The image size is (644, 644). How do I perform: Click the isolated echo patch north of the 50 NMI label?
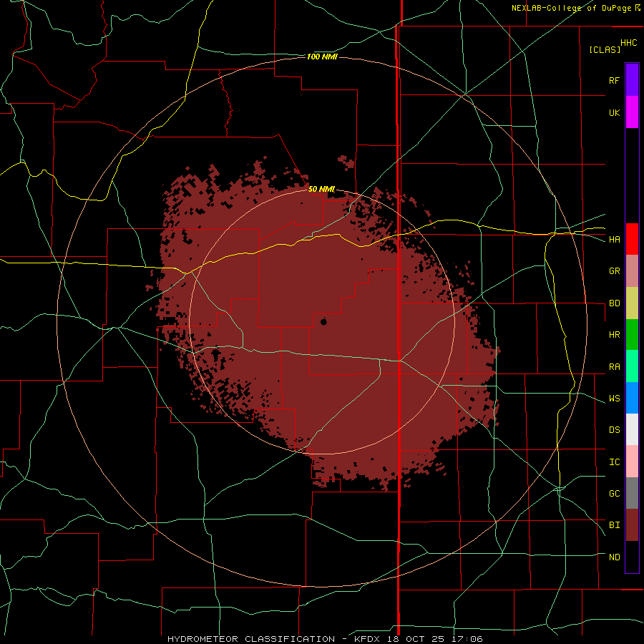(x=346, y=162)
